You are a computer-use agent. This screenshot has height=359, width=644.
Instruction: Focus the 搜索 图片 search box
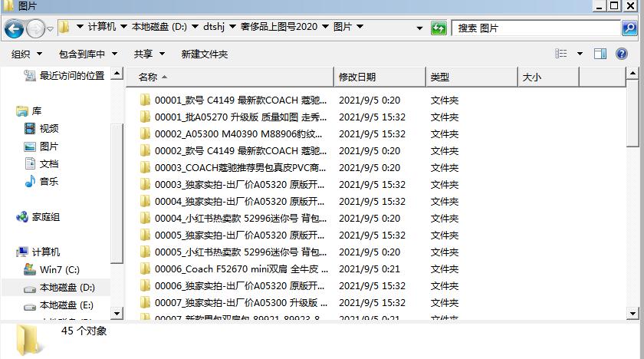click(x=536, y=28)
